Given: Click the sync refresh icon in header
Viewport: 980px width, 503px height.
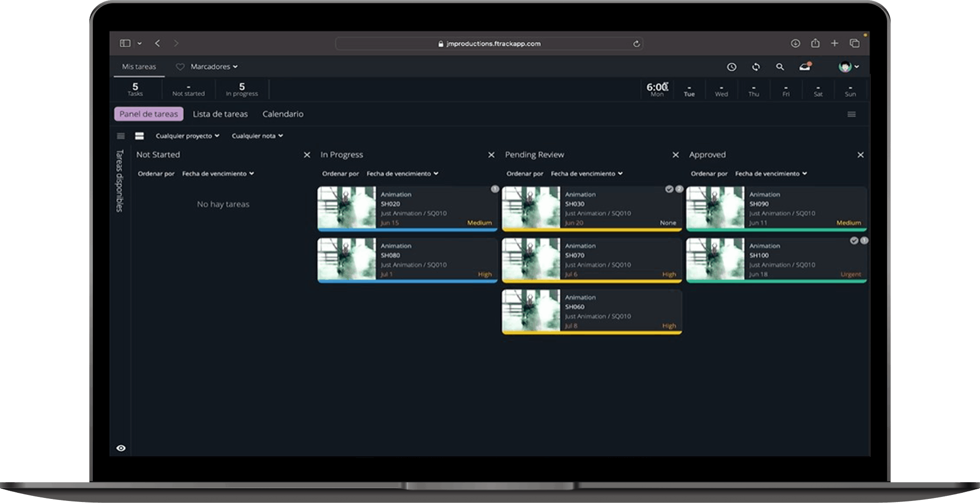Looking at the screenshot, I should click(x=755, y=67).
